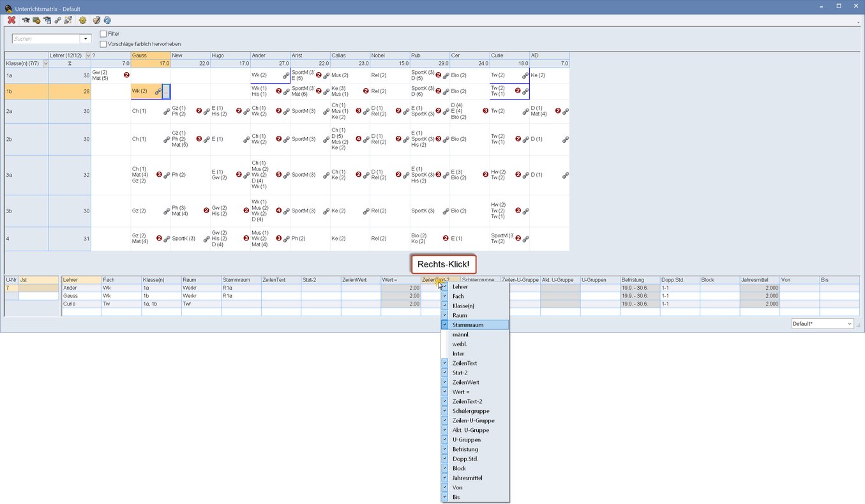Select class row 3a header
Screen dimensions: 865x504
[26, 175]
